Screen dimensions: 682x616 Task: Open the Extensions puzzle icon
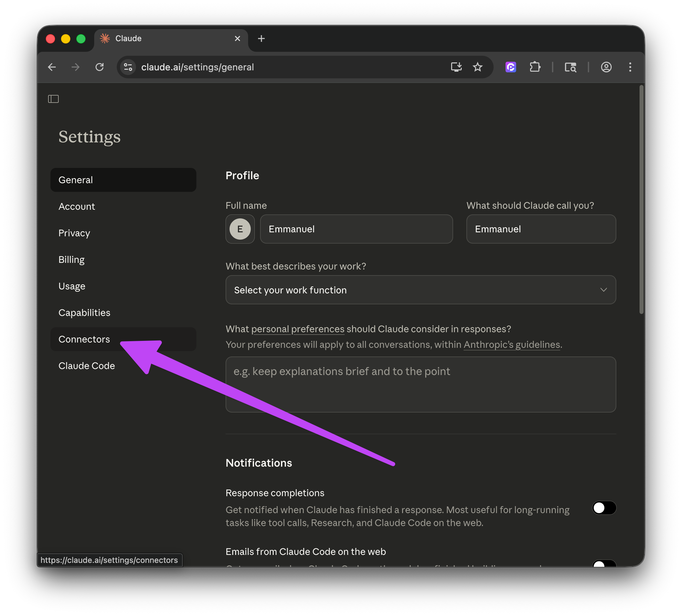click(x=535, y=67)
